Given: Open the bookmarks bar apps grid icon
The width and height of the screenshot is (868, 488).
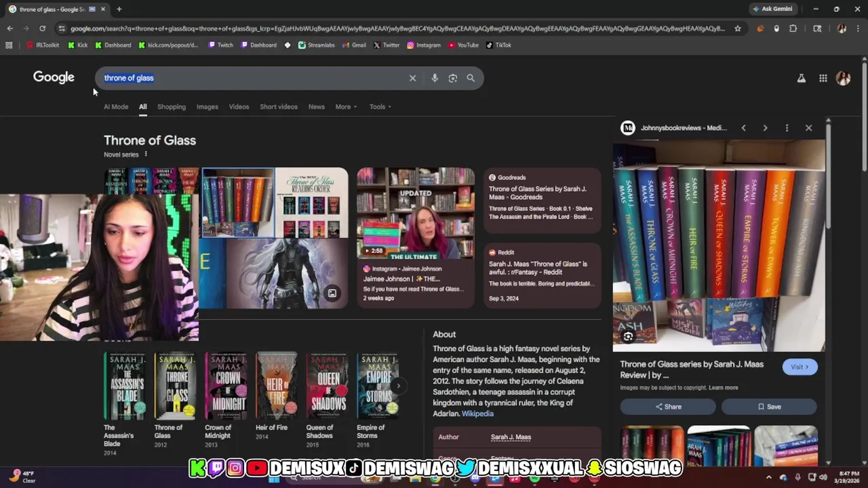Looking at the screenshot, I should point(9,45).
